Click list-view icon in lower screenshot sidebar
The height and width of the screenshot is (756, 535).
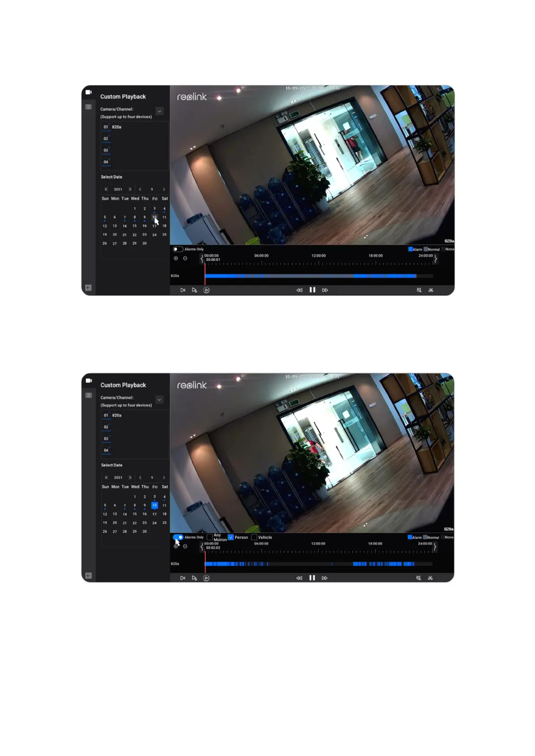point(88,395)
